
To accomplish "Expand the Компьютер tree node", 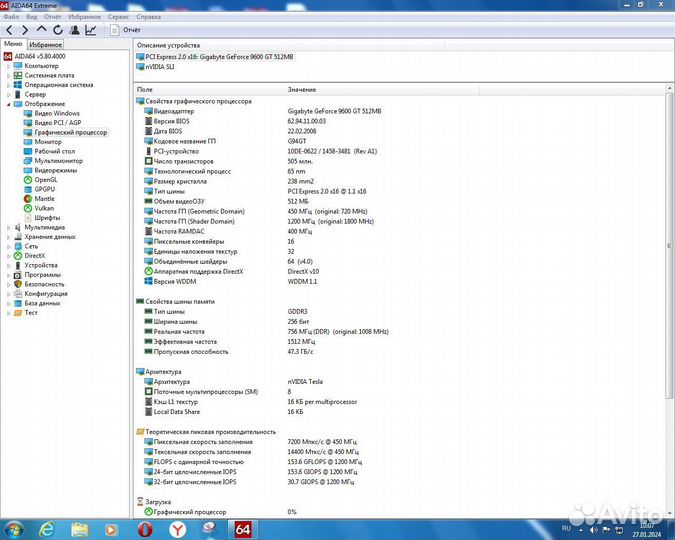I will click(x=8, y=66).
